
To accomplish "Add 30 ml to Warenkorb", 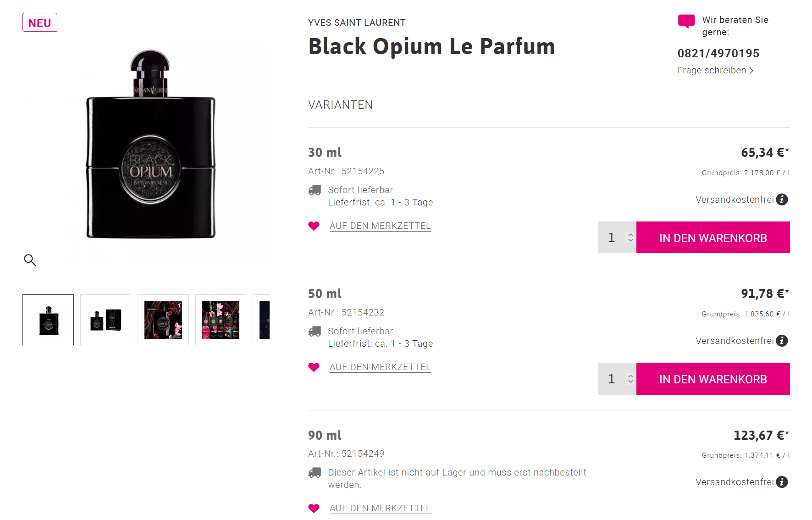I will click(713, 238).
